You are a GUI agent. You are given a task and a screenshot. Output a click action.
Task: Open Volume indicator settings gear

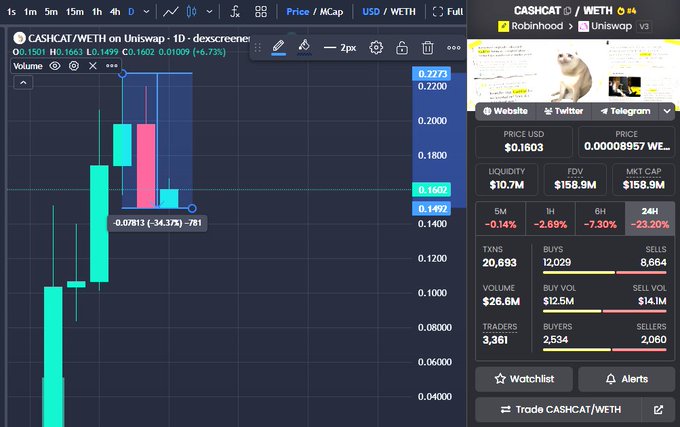point(74,66)
